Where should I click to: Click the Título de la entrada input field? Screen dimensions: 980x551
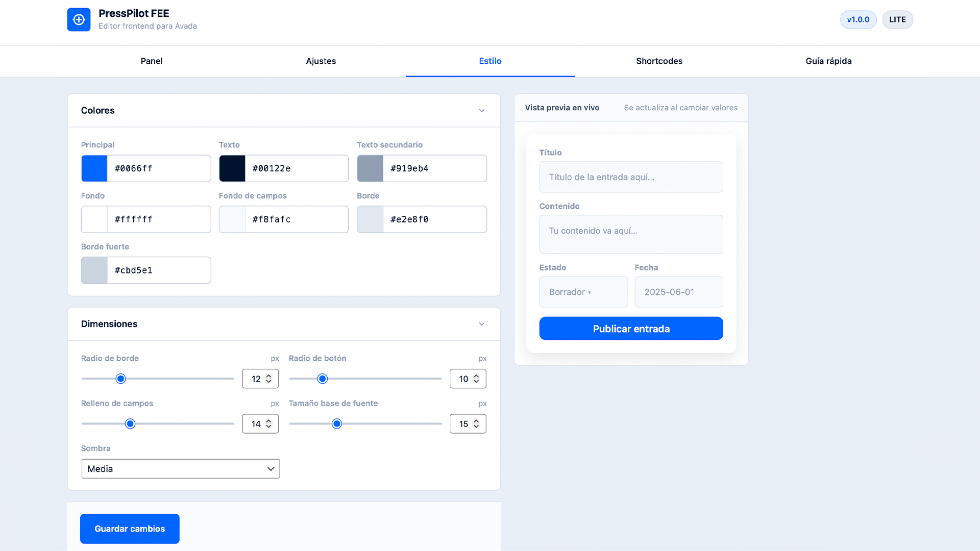coord(631,177)
